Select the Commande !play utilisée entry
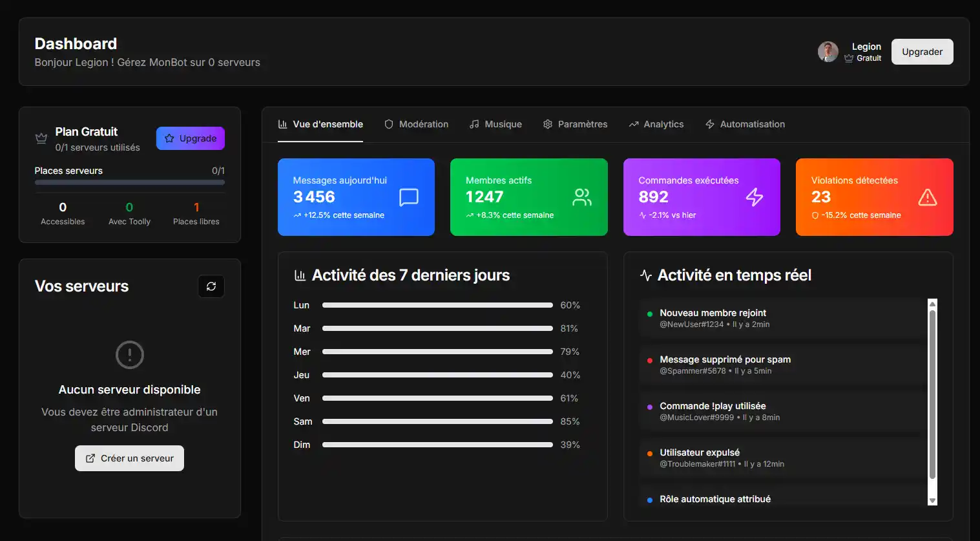980x541 pixels. pos(783,411)
